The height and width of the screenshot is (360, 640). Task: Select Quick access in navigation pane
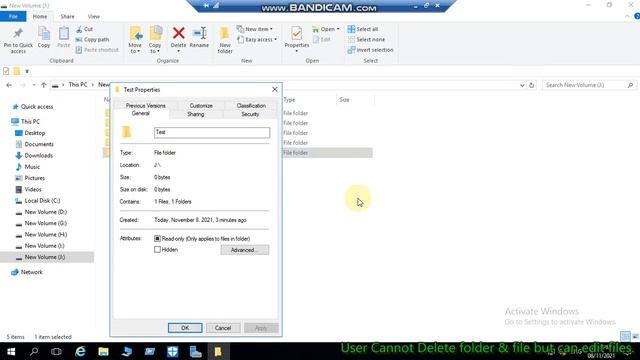pyautogui.click(x=37, y=107)
